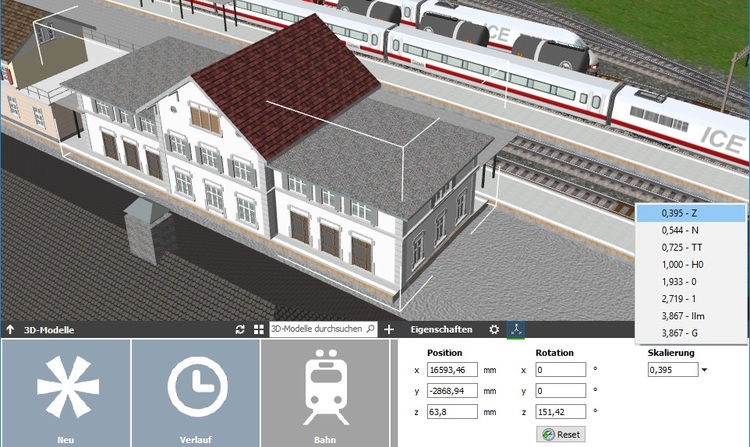This screenshot has width=750, height=447.
Task: Click the 3D-Modelle panel title
Action: (x=49, y=330)
